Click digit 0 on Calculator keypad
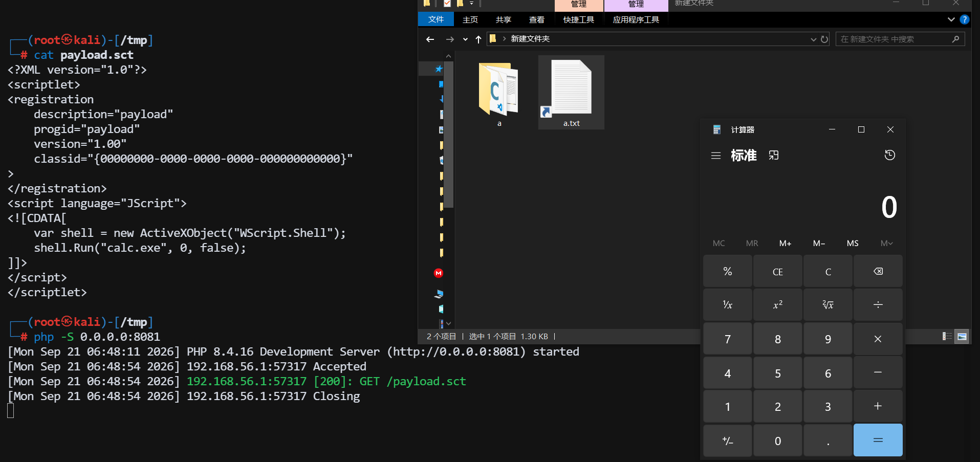 pyautogui.click(x=778, y=440)
